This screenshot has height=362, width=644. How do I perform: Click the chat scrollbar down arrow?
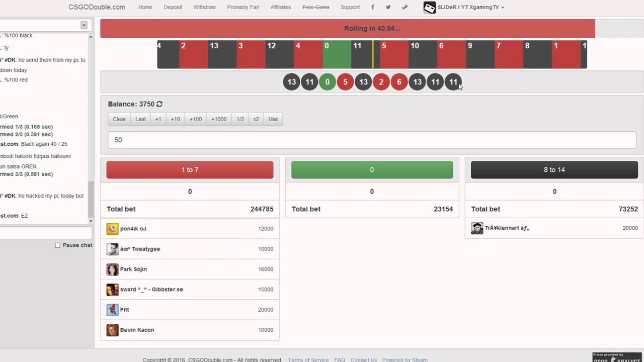[91, 221]
